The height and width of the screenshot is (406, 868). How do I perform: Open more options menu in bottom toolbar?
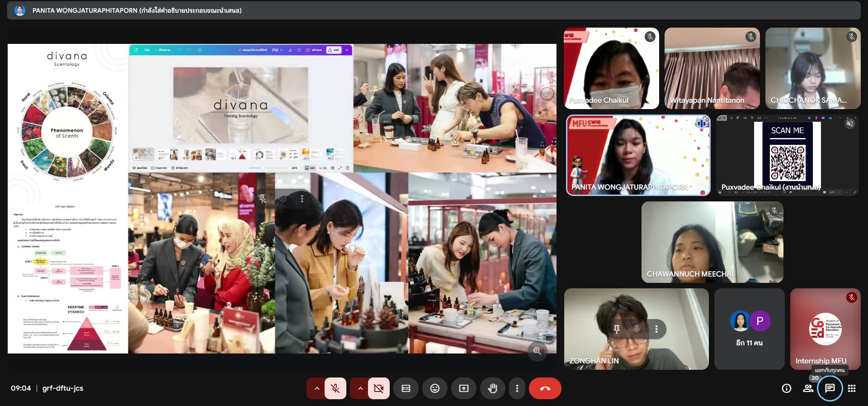pos(517,388)
